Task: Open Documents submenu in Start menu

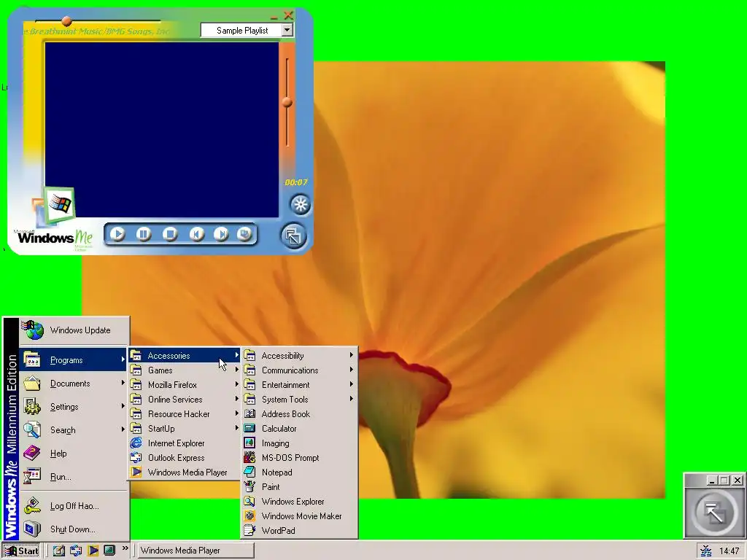Action: point(74,384)
